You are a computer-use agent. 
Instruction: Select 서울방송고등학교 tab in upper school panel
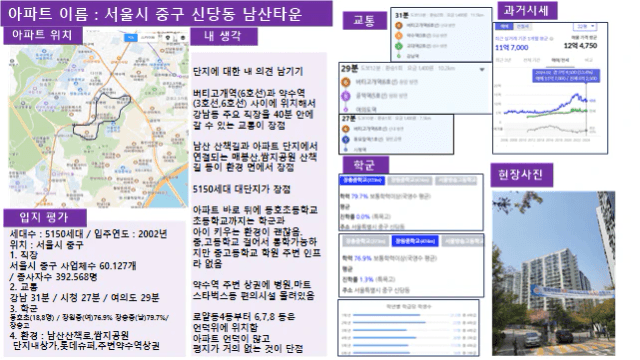[x=456, y=180]
